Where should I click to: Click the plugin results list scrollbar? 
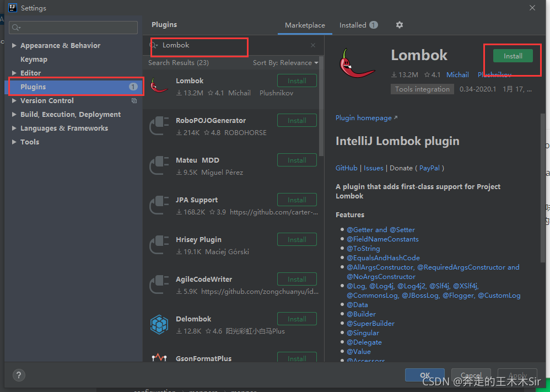point(321,106)
